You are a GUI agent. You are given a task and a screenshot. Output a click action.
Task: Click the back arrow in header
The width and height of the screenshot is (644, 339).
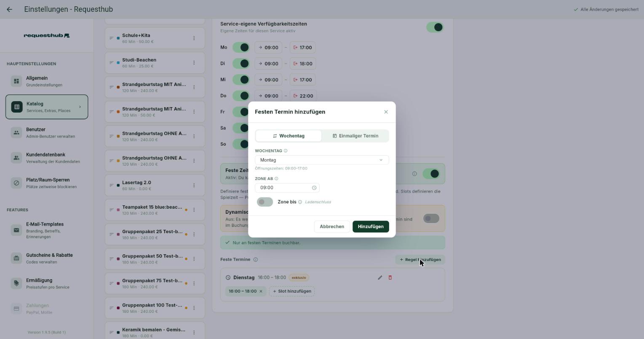point(9,9)
